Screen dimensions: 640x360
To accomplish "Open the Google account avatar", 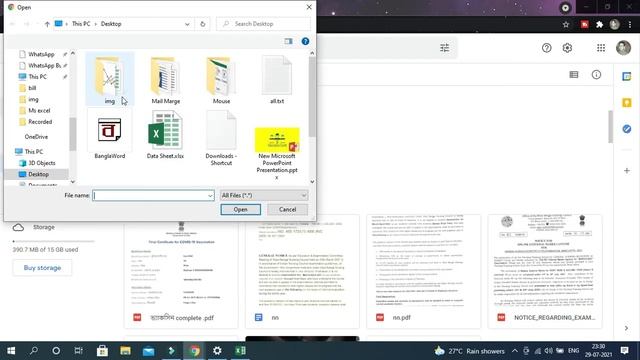I will click(623, 48).
